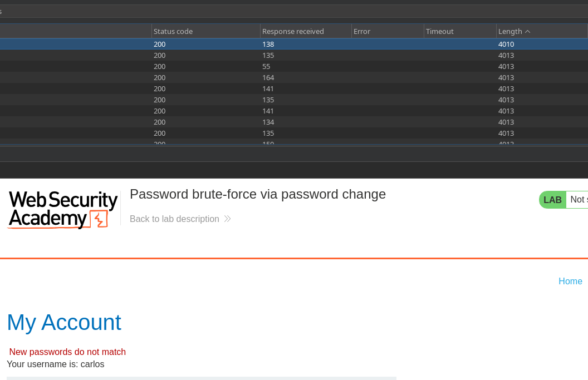The image size is (588, 380).
Task: Click the lab title 'Password brute-force via password change'
Action: [x=258, y=194]
